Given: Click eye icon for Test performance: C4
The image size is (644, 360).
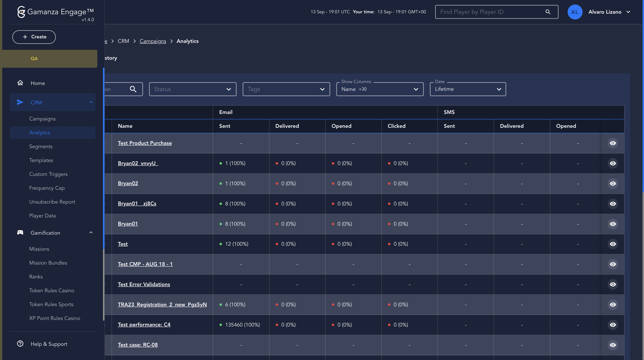Looking at the screenshot, I should [x=613, y=325].
